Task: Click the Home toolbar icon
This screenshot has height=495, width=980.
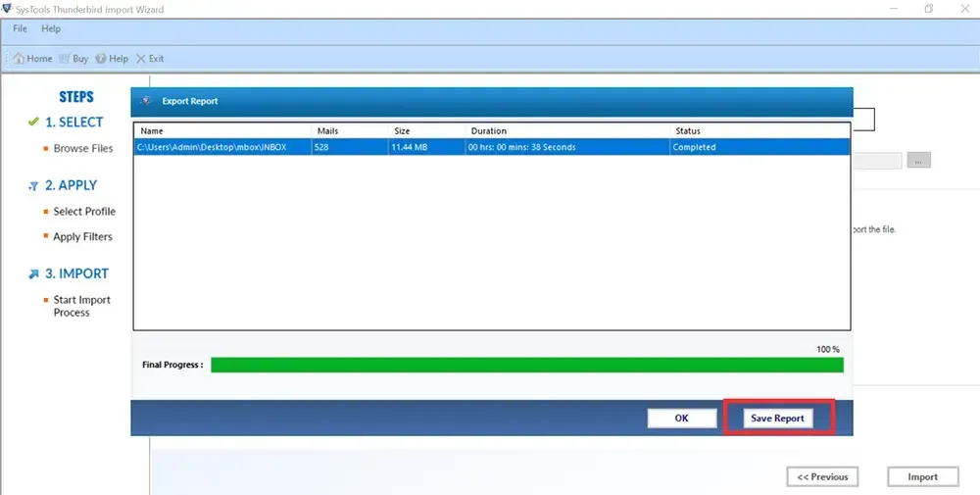Action: coord(20,59)
